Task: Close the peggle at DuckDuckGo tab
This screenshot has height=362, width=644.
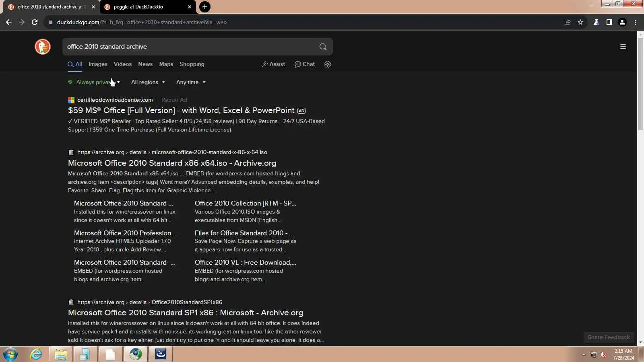Action: tap(190, 7)
